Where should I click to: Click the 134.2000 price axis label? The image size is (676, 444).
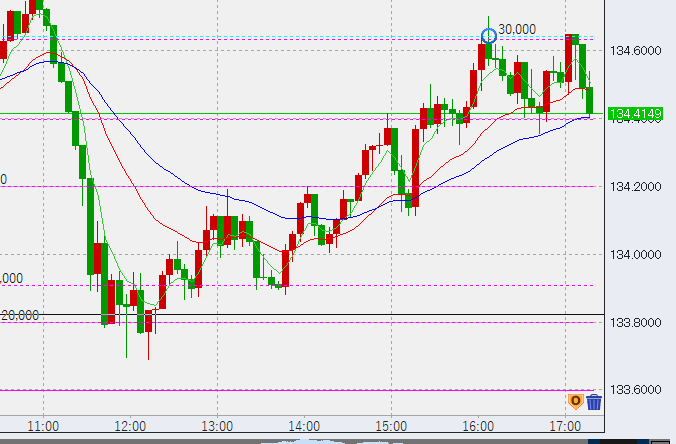pos(637,186)
